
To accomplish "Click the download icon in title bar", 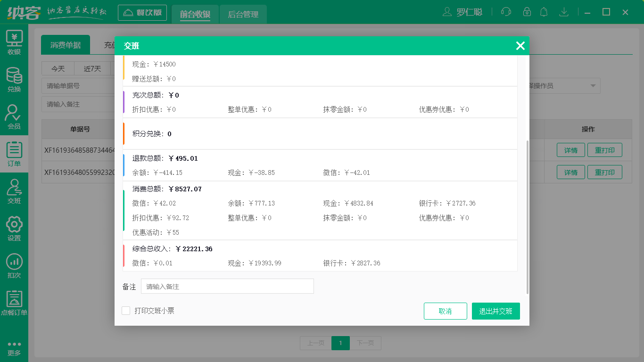I will click(x=564, y=12).
